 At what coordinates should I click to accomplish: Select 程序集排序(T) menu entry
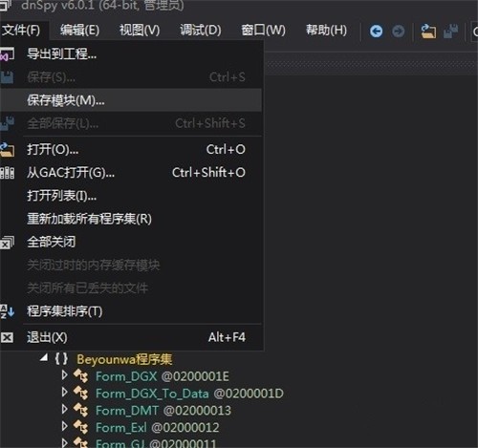131,311
